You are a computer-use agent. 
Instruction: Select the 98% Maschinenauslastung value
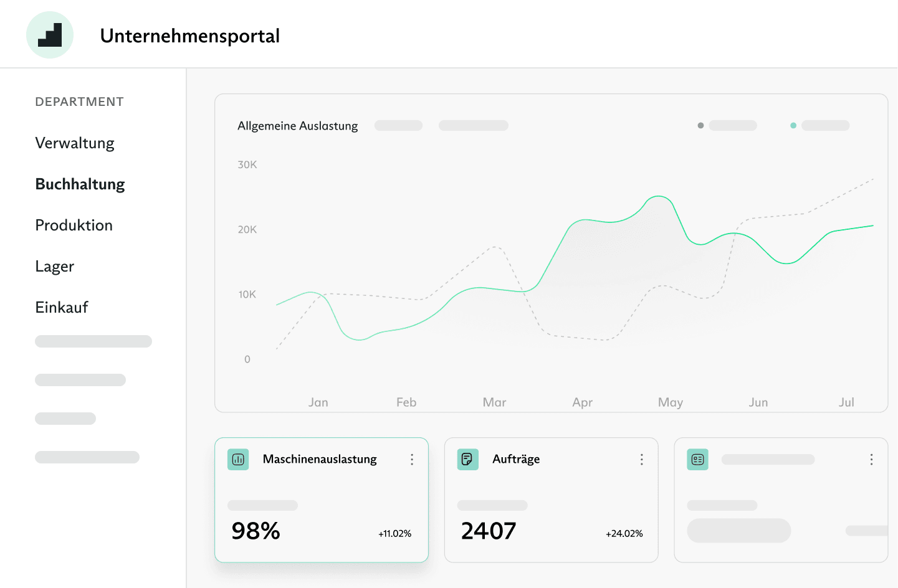click(256, 531)
